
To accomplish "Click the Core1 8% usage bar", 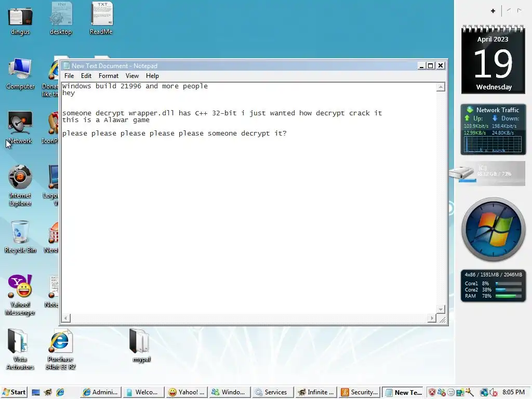I will [508, 283].
